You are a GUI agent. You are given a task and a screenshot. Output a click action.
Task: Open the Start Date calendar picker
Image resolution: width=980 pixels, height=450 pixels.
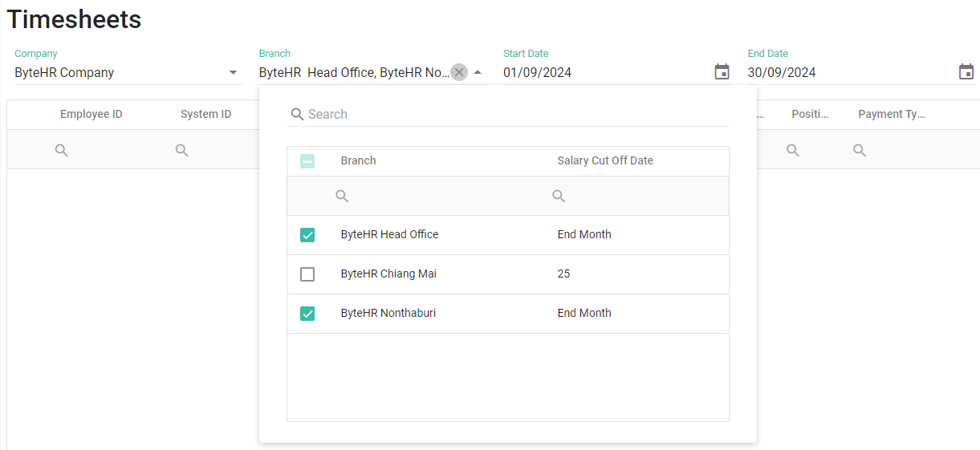tap(722, 72)
